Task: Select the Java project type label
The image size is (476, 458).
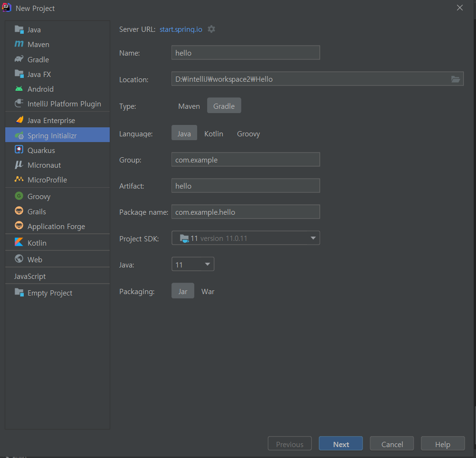Action: [34, 30]
